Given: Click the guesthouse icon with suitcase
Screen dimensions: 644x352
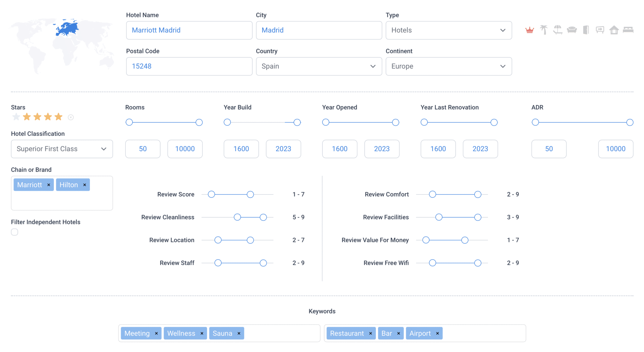Looking at the screenshot, I should [x=614, y=30].
